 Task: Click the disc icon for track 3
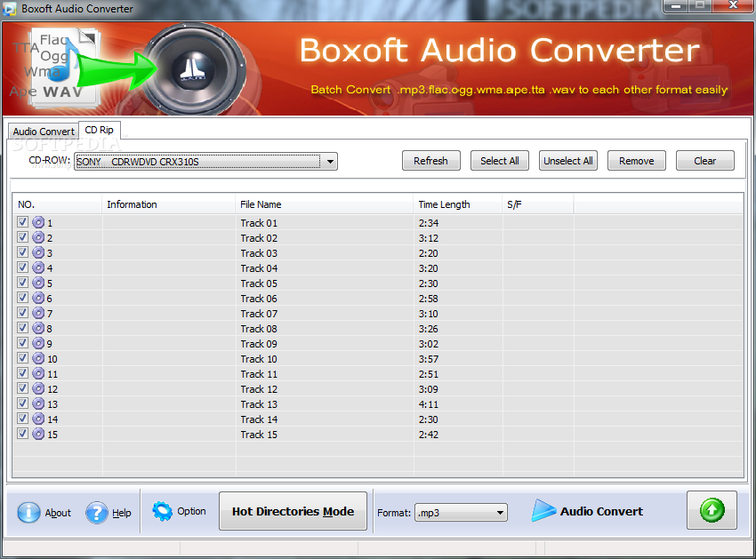pos(38,252)
